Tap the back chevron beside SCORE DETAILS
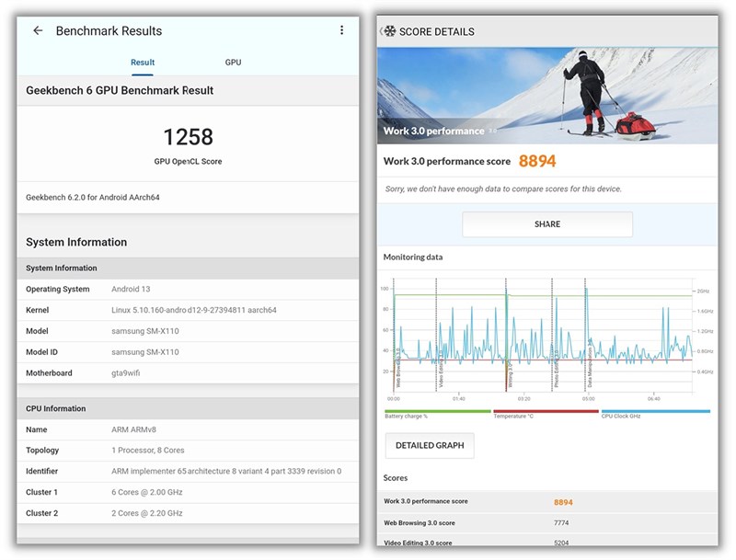 click(382, 31)
